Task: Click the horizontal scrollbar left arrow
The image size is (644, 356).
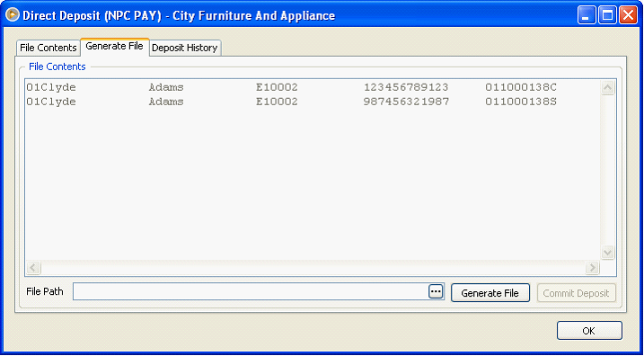Action: (33, 268)
